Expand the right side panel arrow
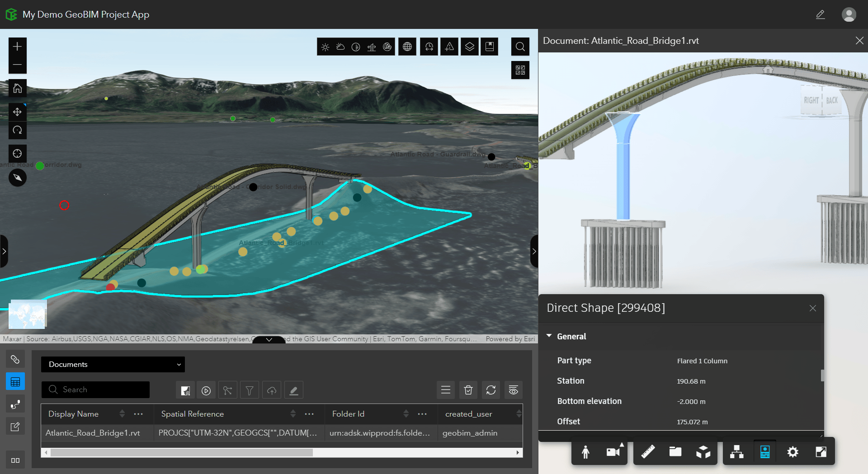Image resolution: width=868 pixels, height=474 pixels. [x=534, y=252]
